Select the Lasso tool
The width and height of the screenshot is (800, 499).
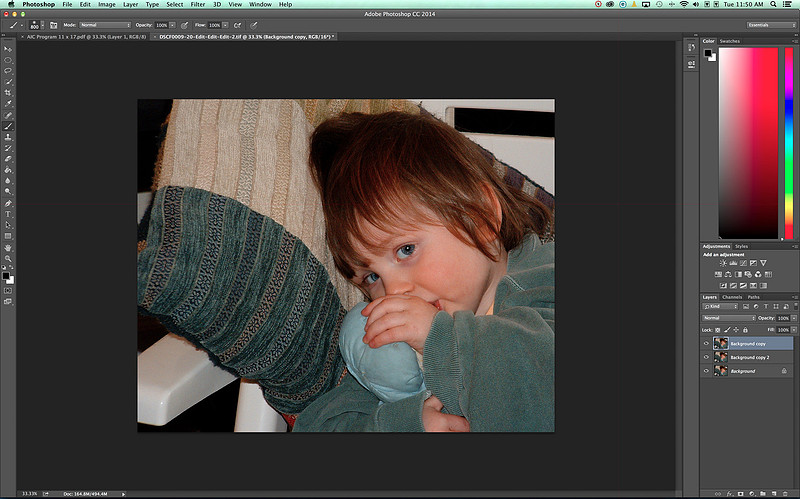(8, 71)
